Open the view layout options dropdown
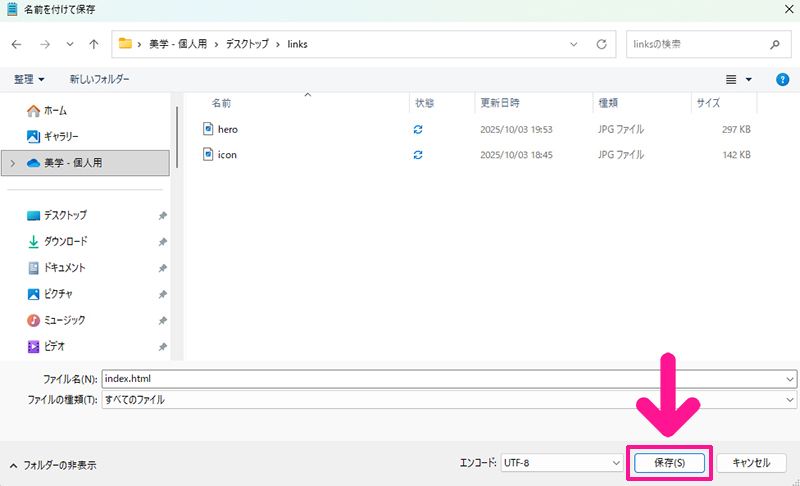The width and height of the screenshot is (800, 486). point(738,79)
